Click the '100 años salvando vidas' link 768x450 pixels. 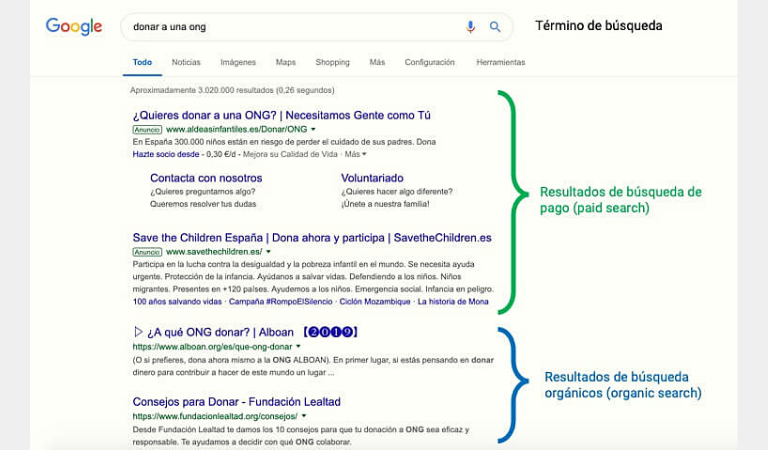tap(177, 302)
